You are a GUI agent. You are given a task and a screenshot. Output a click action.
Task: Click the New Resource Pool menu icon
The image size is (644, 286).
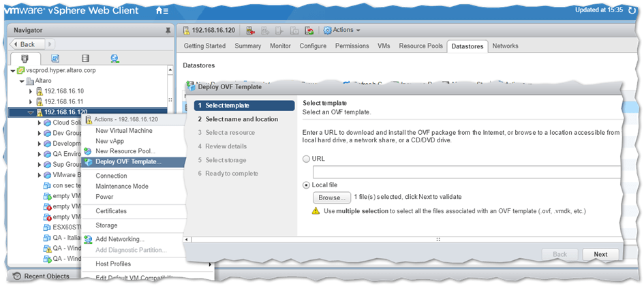(x=87, y=151)
